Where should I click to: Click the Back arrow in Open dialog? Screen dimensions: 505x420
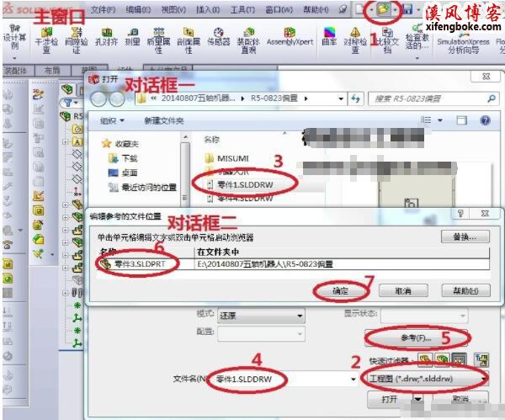tap(98, 98)
